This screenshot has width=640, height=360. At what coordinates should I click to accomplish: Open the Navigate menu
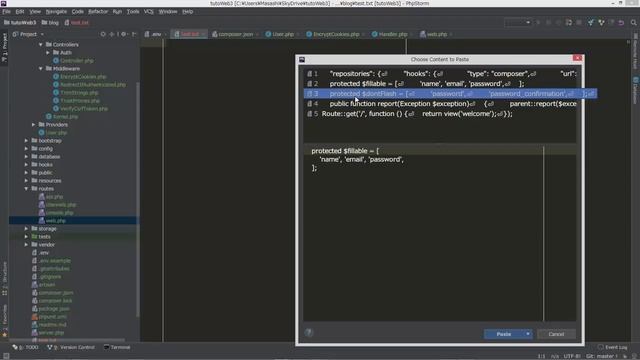click(56, 11)
